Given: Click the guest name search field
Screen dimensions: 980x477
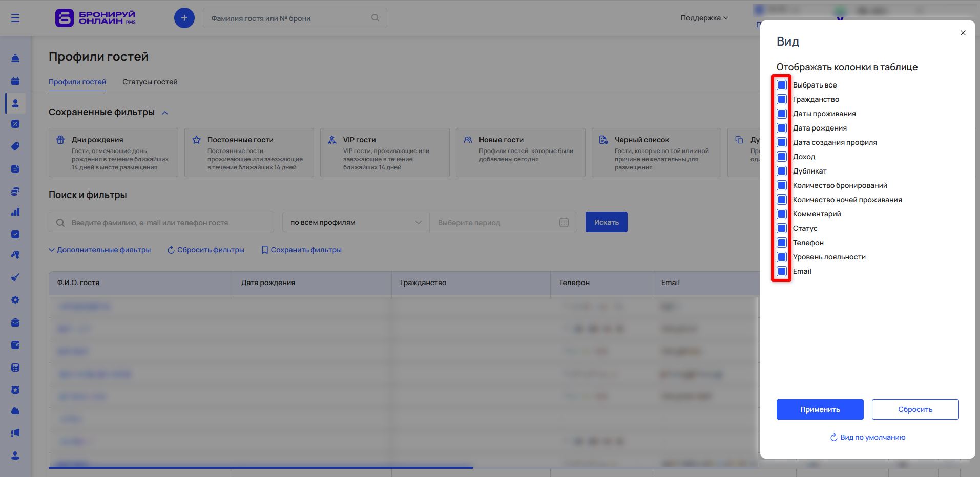Looking at the screenshot, I should [161, 222].
